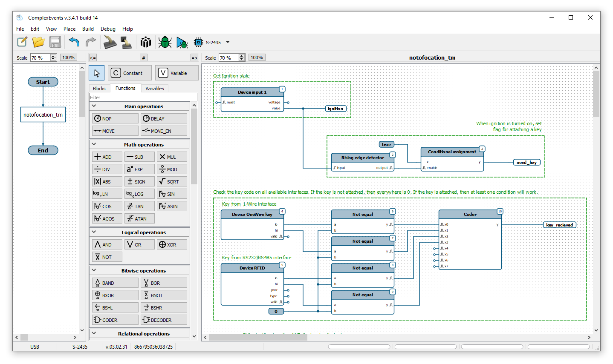Start debugging with the green bug icon

pyautogui.click(x=165, y=42)
